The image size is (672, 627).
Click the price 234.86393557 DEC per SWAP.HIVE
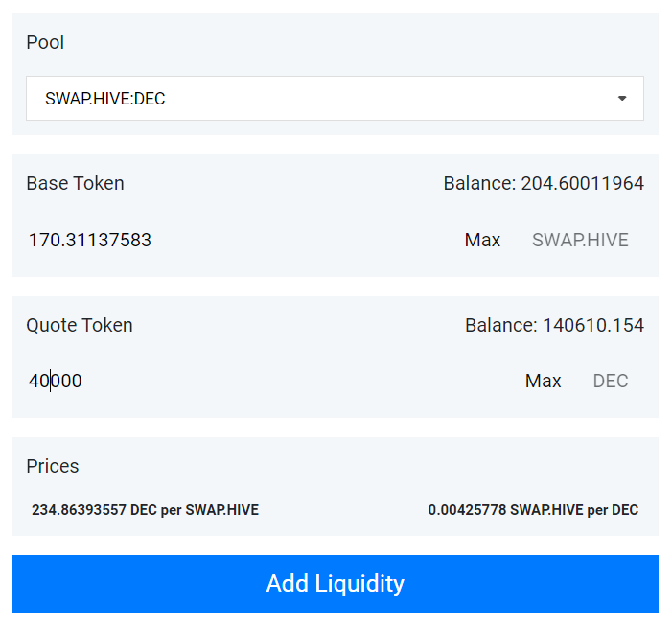point(146,510)
